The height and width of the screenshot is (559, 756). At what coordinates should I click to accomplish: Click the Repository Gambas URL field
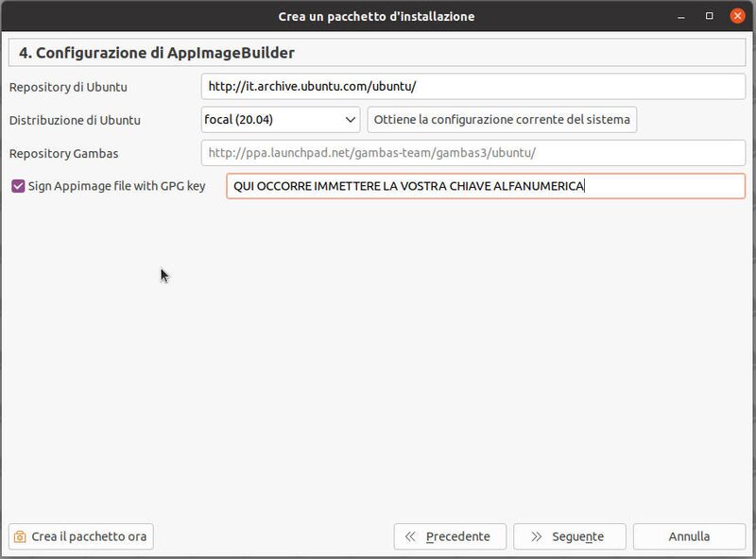473,153
